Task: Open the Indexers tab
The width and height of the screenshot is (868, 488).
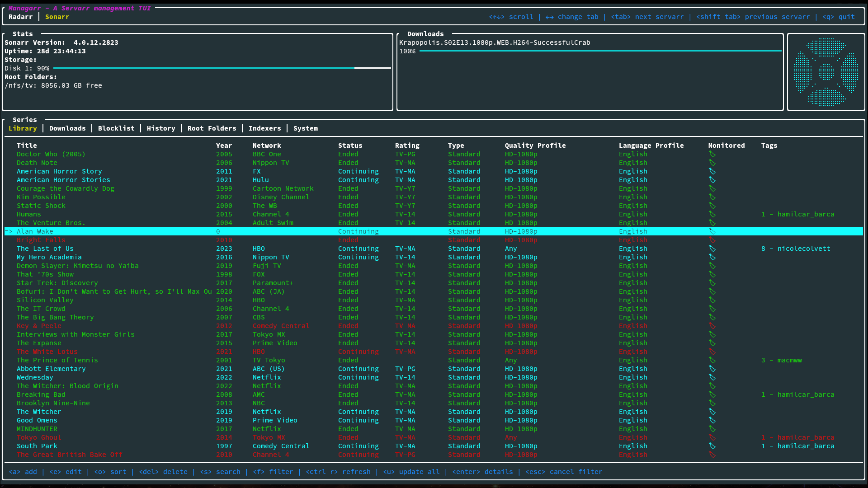Action: (x=265, y=128)
